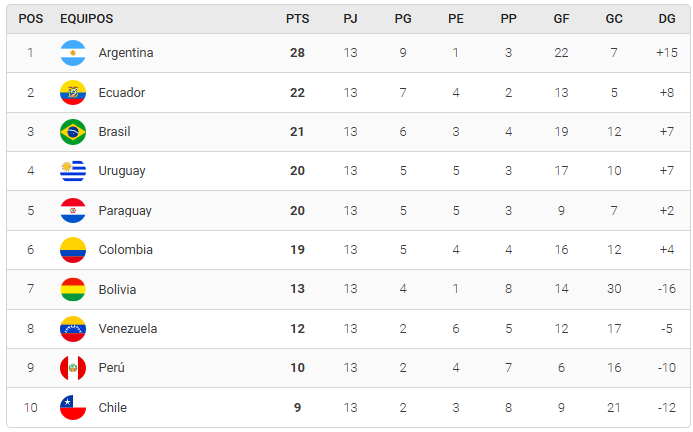Open the Argentina team name link
The height and width of the screenshot is (432, 693).
click(x=126, y=53)
